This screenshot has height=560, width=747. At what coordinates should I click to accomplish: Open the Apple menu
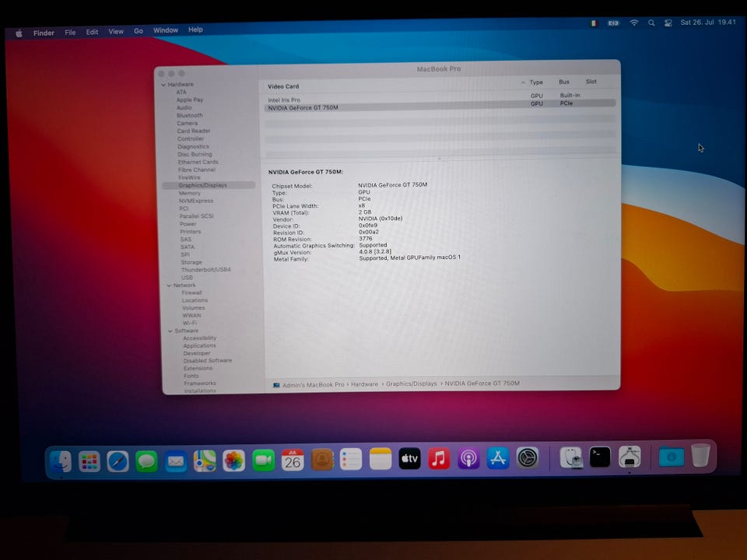coord(19,33)
